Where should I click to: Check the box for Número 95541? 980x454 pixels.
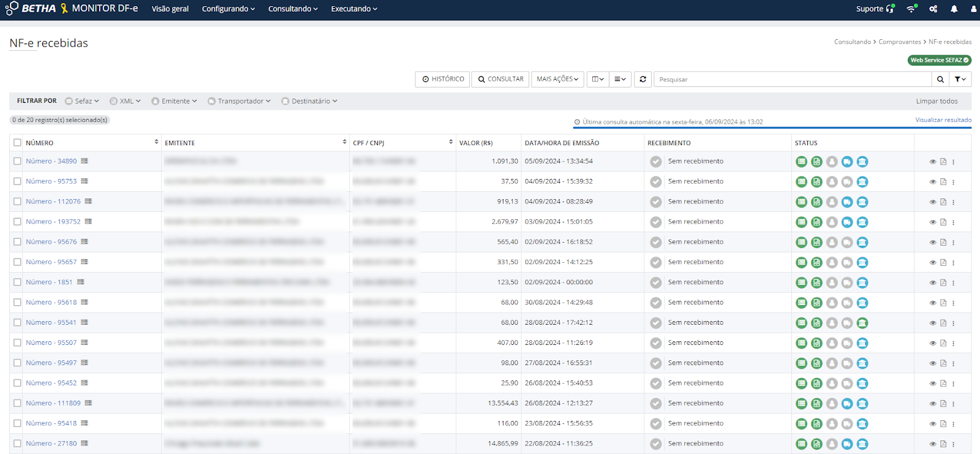pyautogui.click(x=17, y=322)
